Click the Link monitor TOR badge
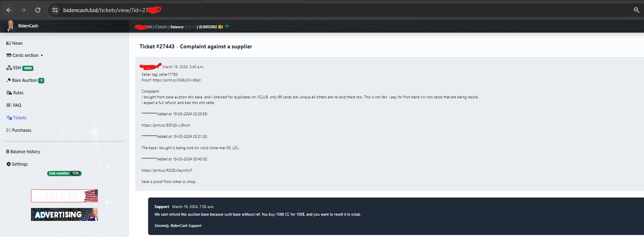644x237 pixels. click(64, 173)
